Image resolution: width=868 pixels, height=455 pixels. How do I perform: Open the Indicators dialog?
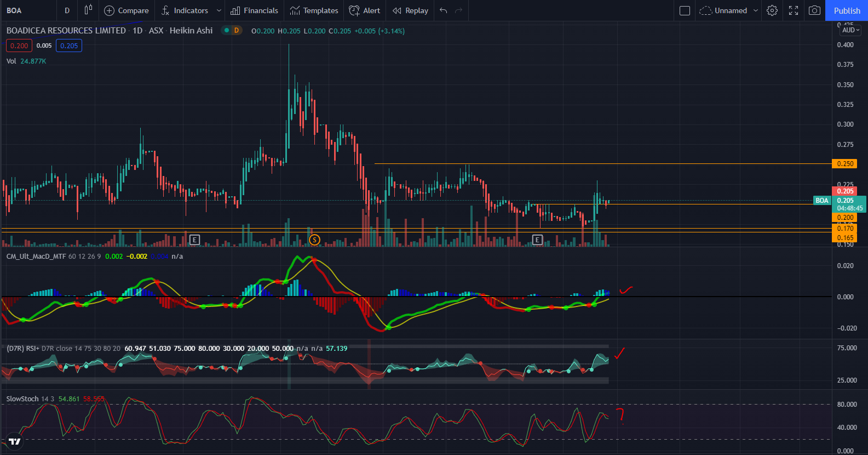[185, 10]
